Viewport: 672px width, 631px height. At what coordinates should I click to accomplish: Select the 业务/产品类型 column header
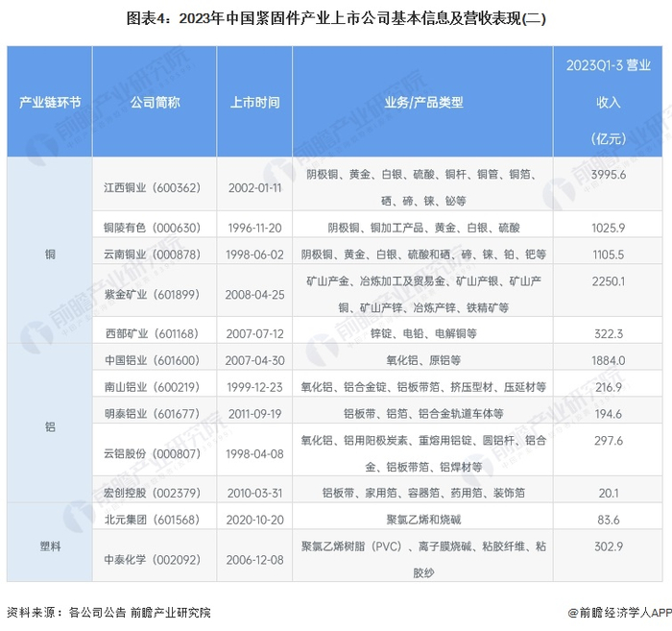[x=423, y=103]
